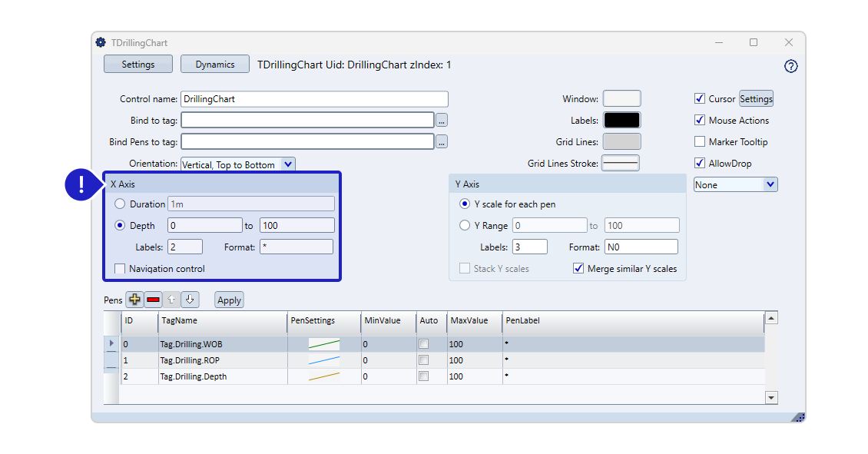Click the Control name input field
The image size is (868, 454).
pyautogui.click(x=314, y=99)
